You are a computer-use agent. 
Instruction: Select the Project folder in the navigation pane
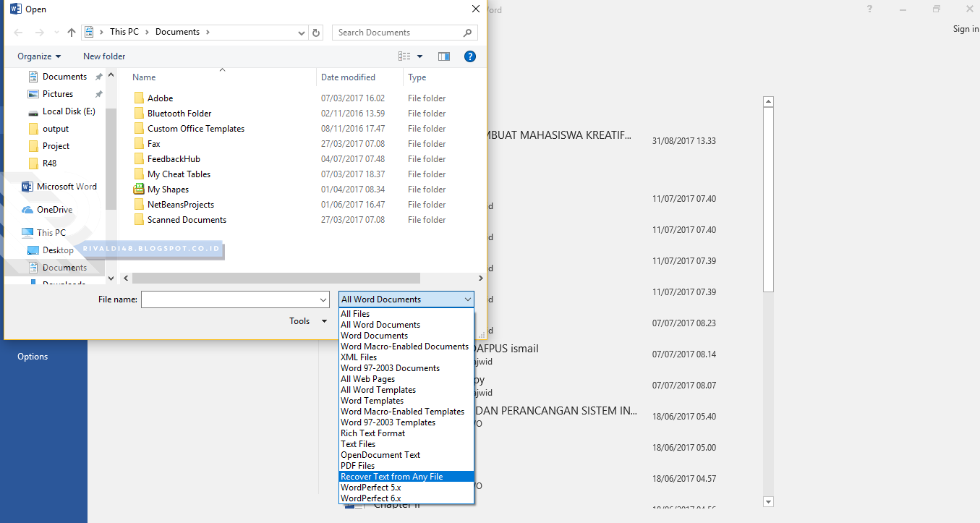(x=56, y=146)
